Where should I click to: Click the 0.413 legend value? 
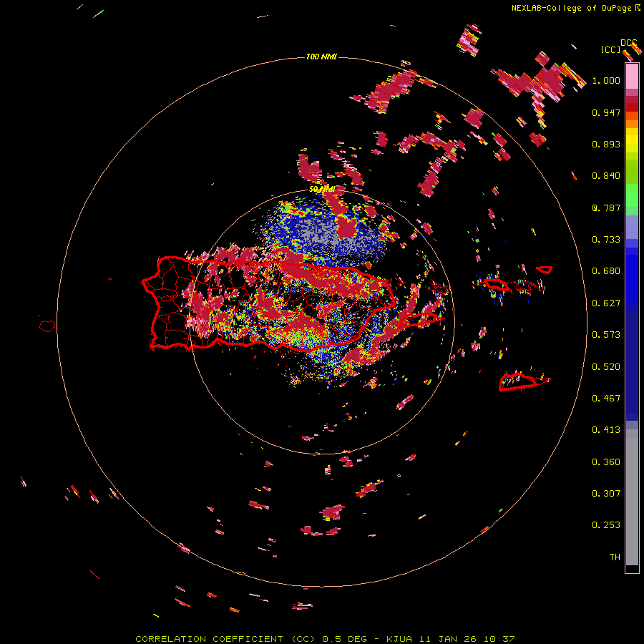coord(606,430)
